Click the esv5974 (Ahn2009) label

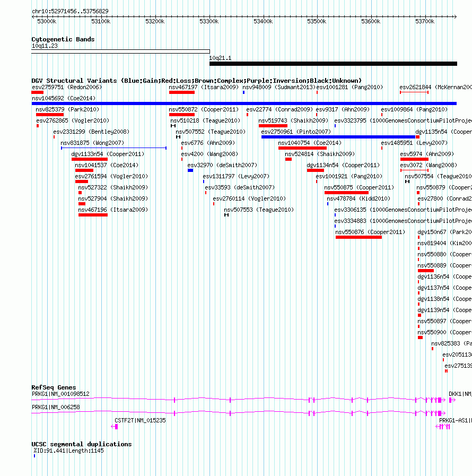click(427, 154)
